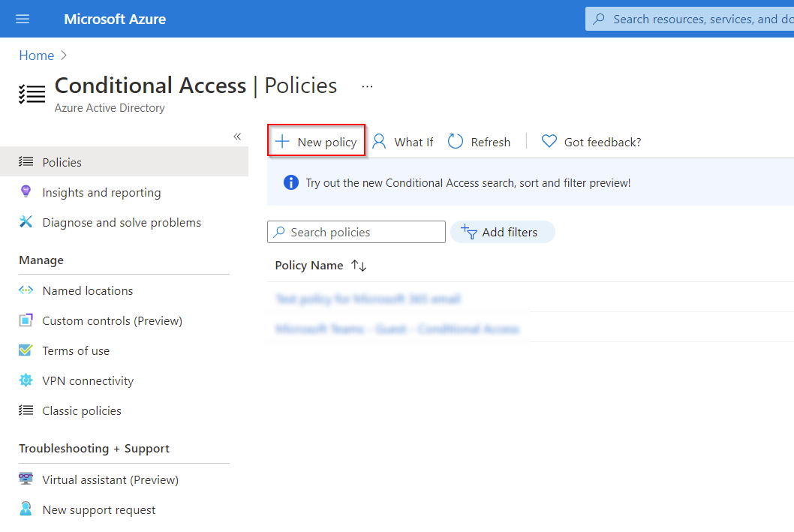Go to Home breadcrumb link
794x532 pixels.
(37, 56)
